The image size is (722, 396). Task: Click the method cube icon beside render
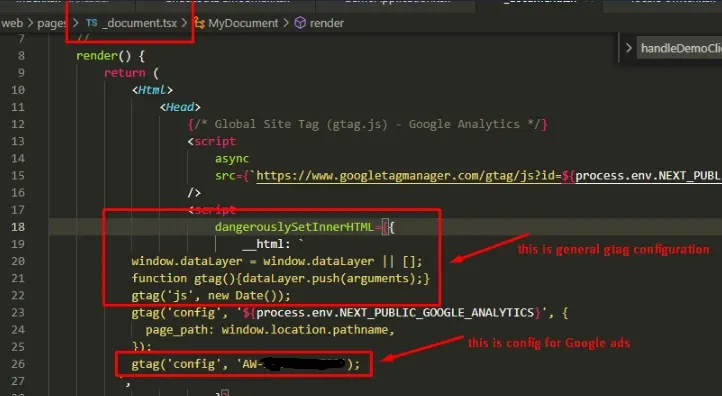[300, 23]
